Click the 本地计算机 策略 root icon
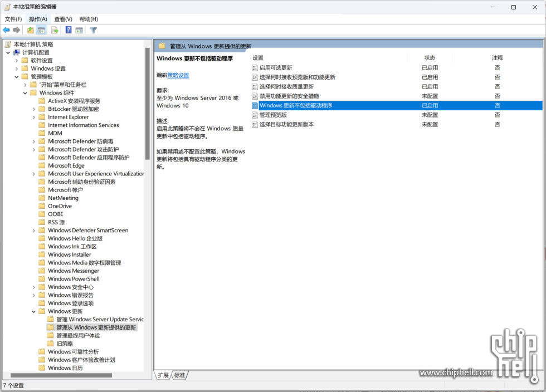The height and width of the screenshot is (392, 546). click(8, 44)
